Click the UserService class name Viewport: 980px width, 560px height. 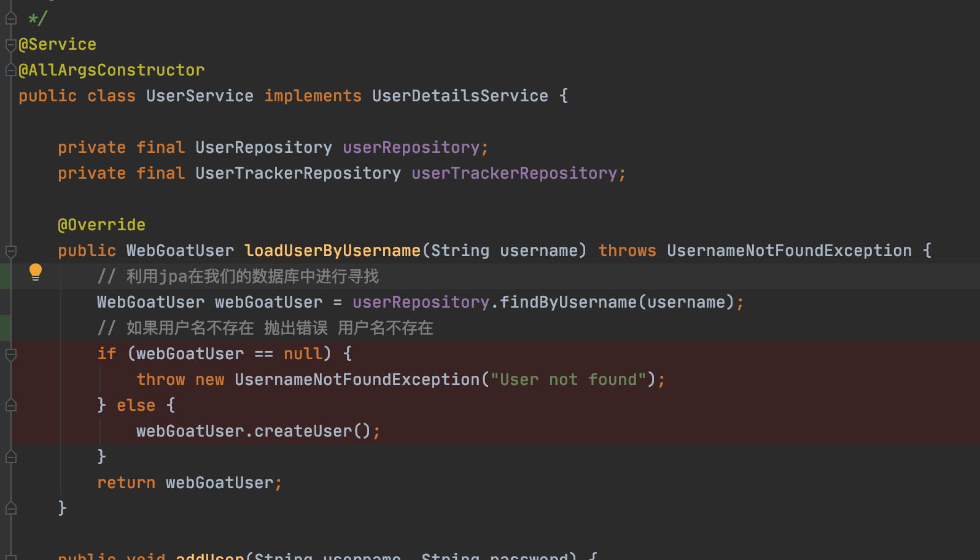200,96
